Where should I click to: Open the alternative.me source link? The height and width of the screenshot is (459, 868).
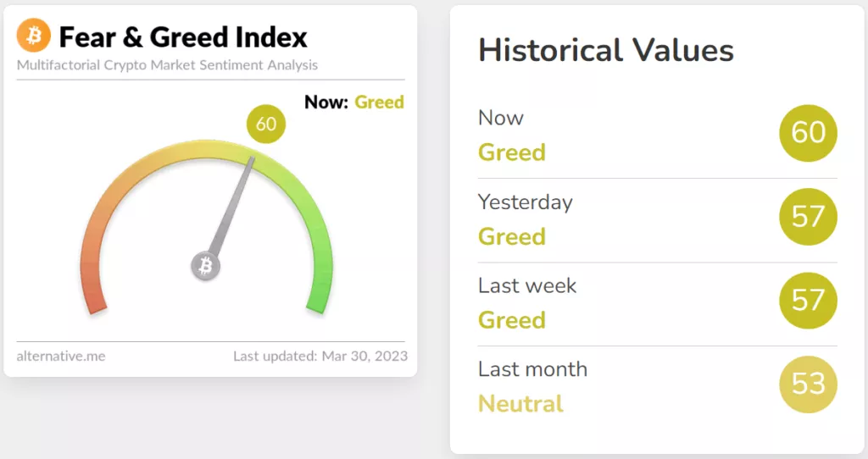(61, 357)
